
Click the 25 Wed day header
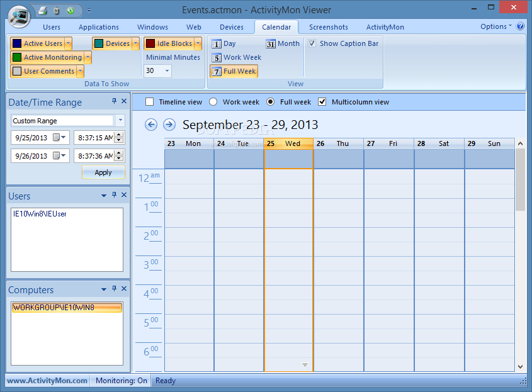[288, 143]
